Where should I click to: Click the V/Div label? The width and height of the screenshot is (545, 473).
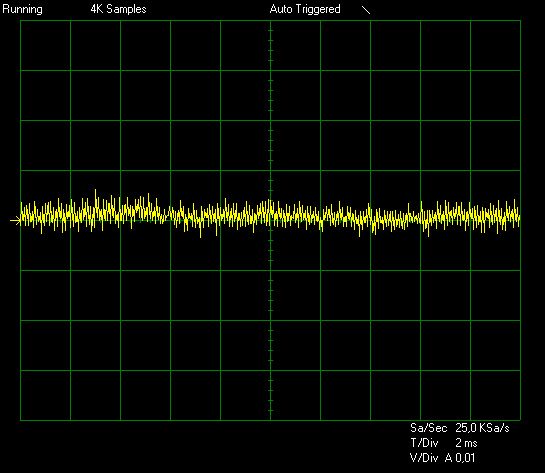(424, 458)
